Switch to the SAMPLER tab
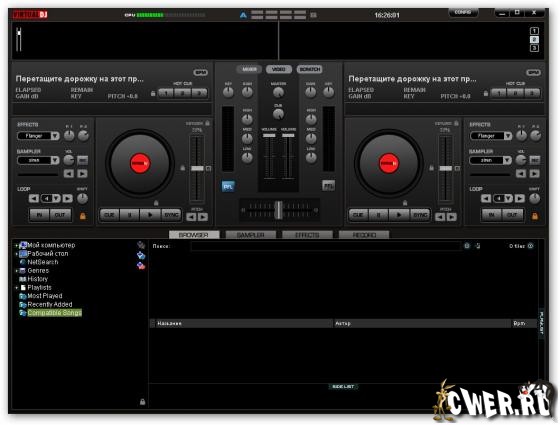This screenshot has height=425, width=560. click(x=251, y=235)
